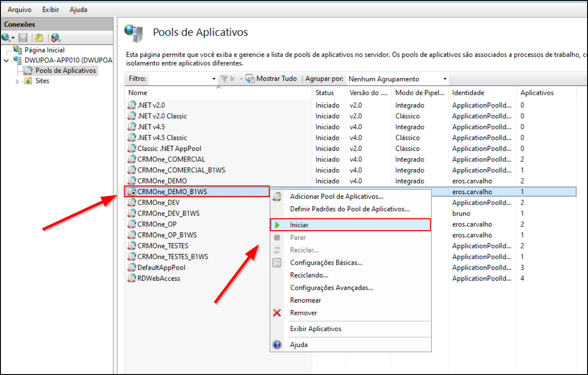Screen dimensions: 588x375
Task: Click the red X Remover icon
Action: click(277, 313)
